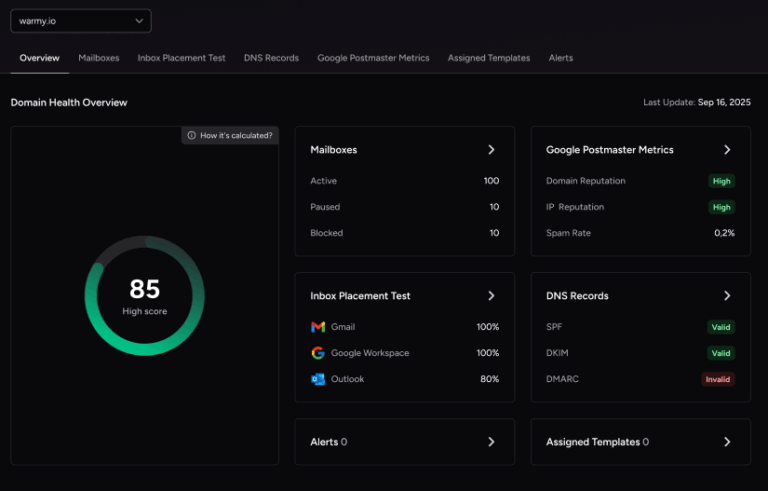Click the Paused mailboxes count
The width and height of the screenshot is (768, 491).
click(494, 207)
